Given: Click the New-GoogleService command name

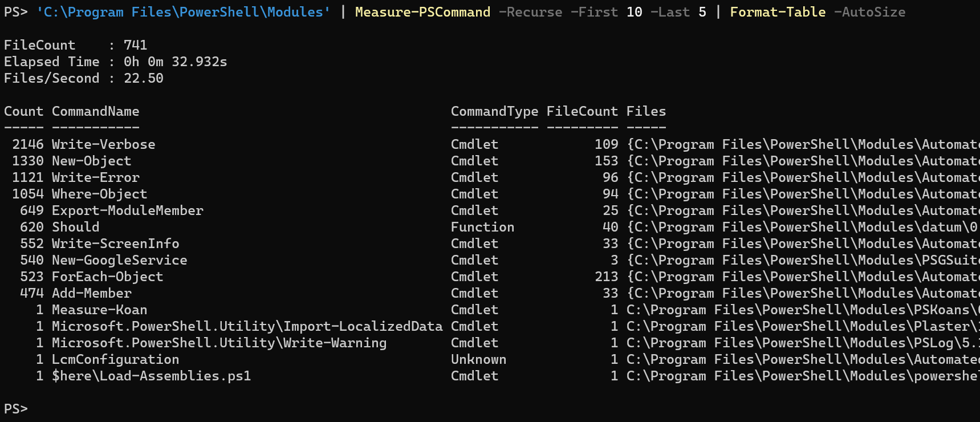Looking at the screenshot, I should click(x=119, y=260).
